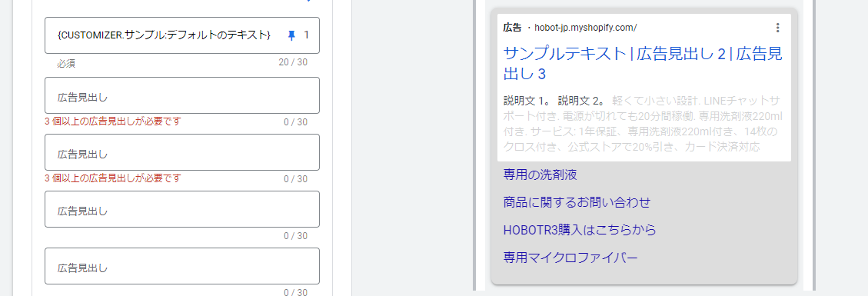Click the headline field containing {CUSTOMIZER.サンプル:デフォルトのテキスト}
Screen dimensions: 868x296
click(182, 35)
